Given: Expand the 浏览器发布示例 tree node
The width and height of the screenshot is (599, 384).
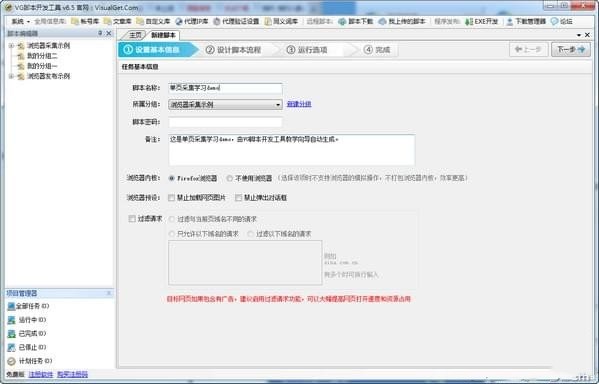Looking at the screenshot, I should 11,76.
